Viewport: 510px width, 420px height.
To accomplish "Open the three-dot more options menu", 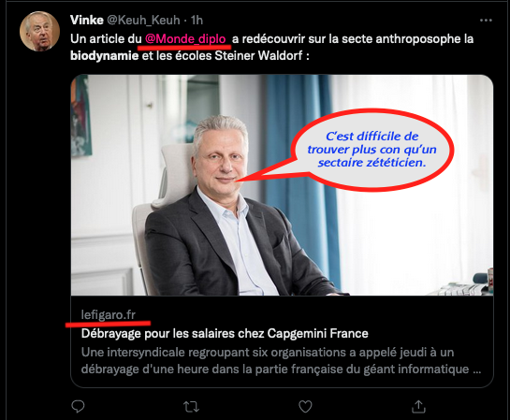I will [486, 21].
